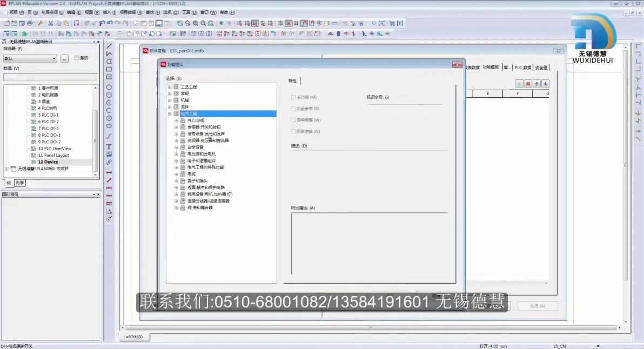Select the Insert image tool
Image resolution: width=644 pixels, height=349 pixels.
click(x=109, y=155)
